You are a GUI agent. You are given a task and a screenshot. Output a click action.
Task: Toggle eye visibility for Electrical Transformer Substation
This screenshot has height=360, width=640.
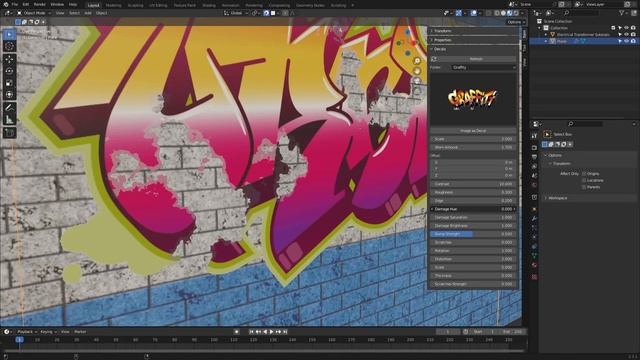627,35
